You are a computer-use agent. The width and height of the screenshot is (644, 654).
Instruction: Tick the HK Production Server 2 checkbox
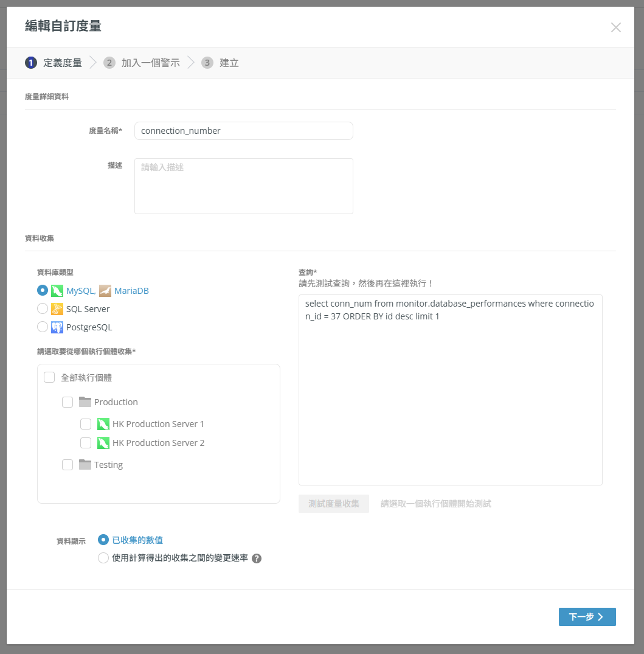tap(86, 443)
